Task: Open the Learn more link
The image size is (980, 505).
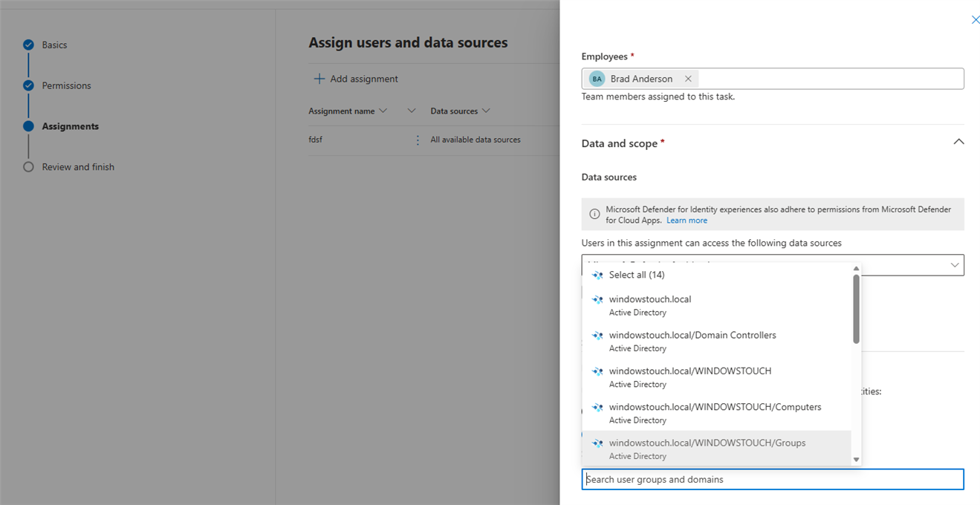Action: pyautogui.click(x=687, y=221)
